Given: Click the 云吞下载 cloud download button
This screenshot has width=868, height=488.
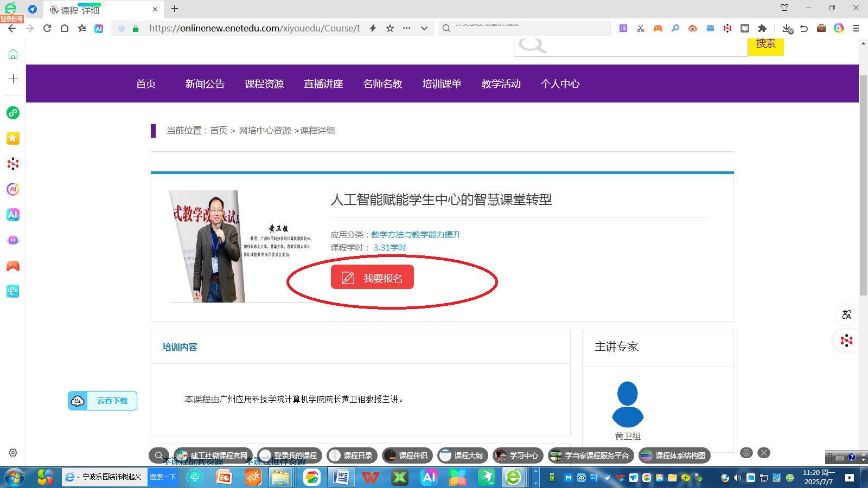Looking at the screenshot, I should pos(103,401).
